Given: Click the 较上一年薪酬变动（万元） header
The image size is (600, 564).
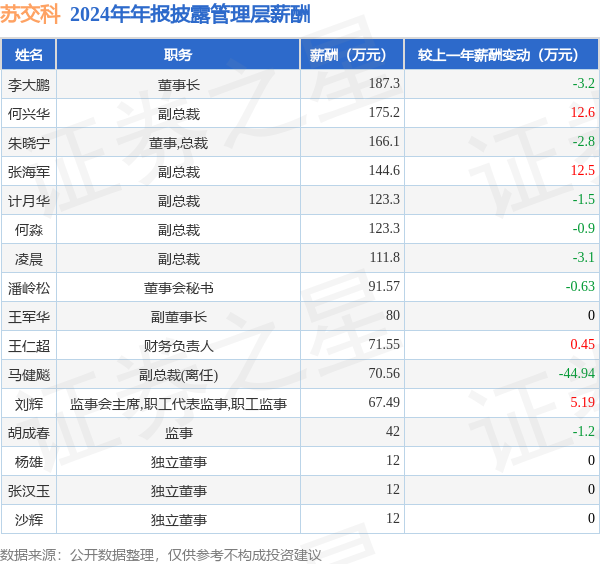Looking at the screenshot, I should pyautogui.click(x=501, y=55).
